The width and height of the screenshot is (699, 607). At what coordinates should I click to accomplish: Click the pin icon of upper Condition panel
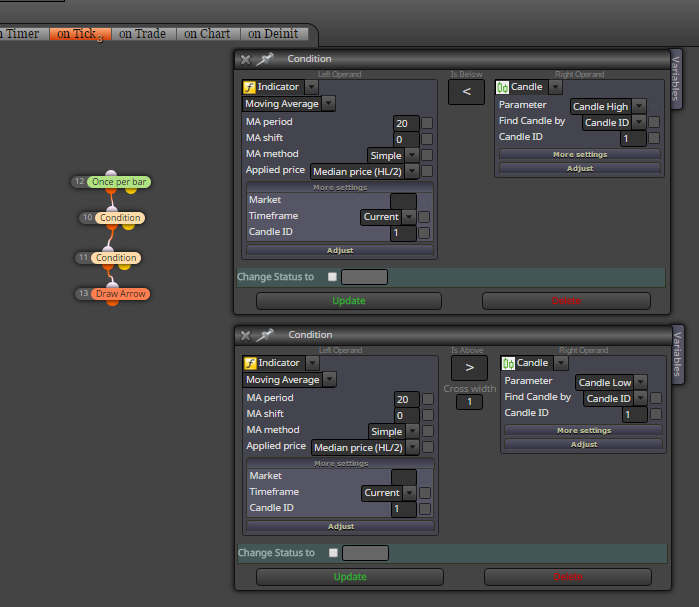coord(265,59)
